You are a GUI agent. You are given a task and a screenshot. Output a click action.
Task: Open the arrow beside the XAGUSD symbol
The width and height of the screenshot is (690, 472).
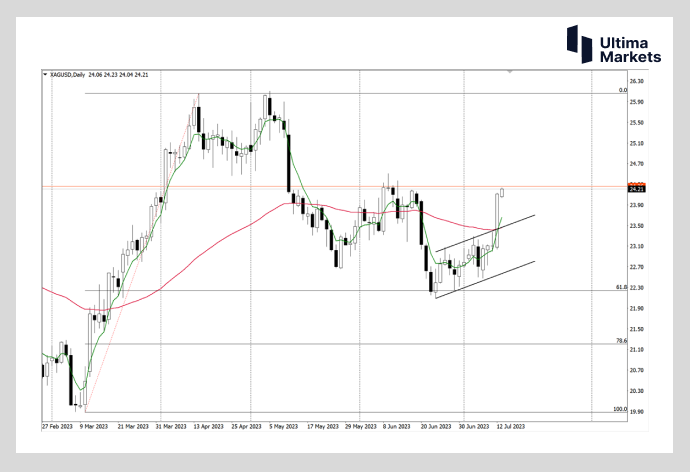tap(44, 73)
